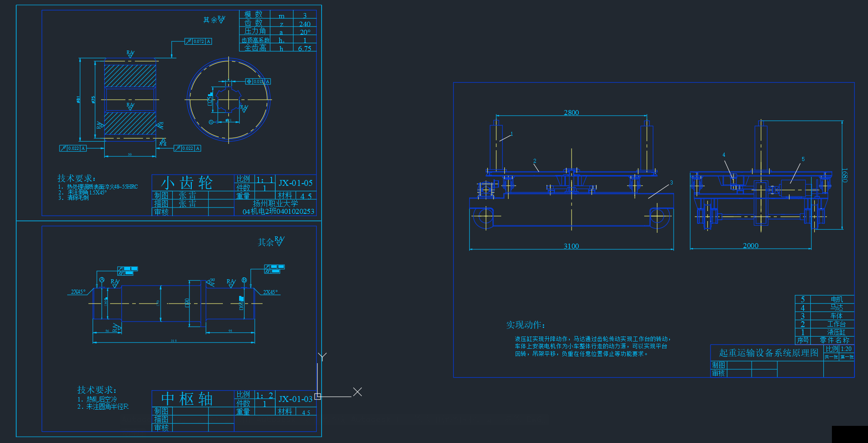The height and width of the screenshot is (443, 868).
Task: Select the 0.072 runout tolerance frame
Action: (x=198, y=41)
